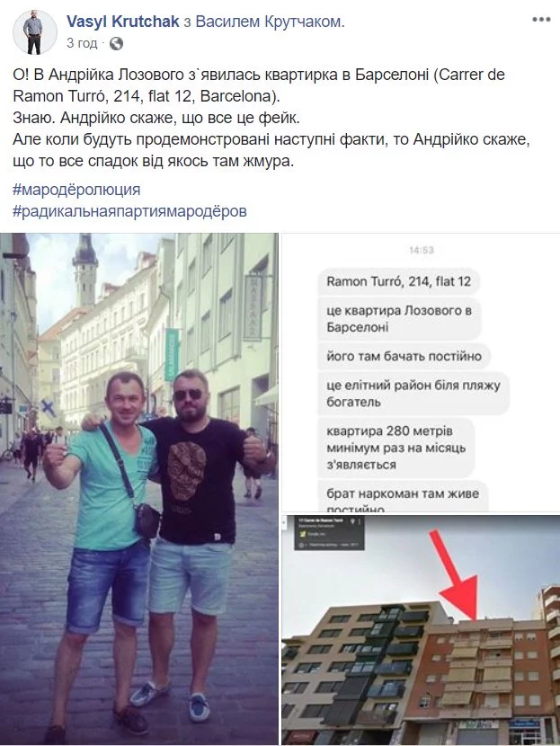Open Vasyl Krutchak's profile picture
This screenshot has height=746, width=560.
point(34,31)
